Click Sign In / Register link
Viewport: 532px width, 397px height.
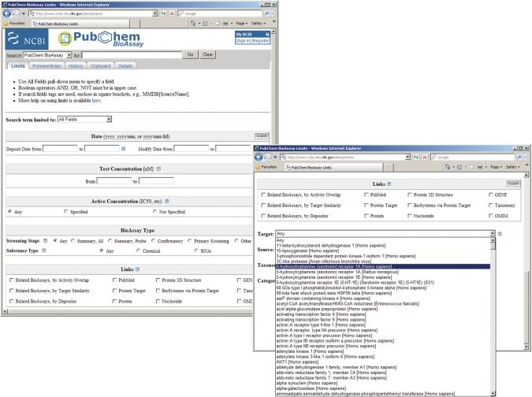click(253, 41)
